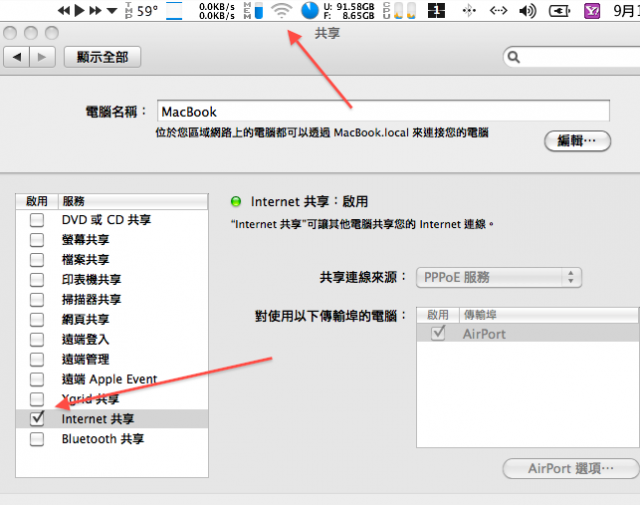Click the blue disk usage pie icon
The width and height of the screenshot is (640, 505).
pos(309,11)
